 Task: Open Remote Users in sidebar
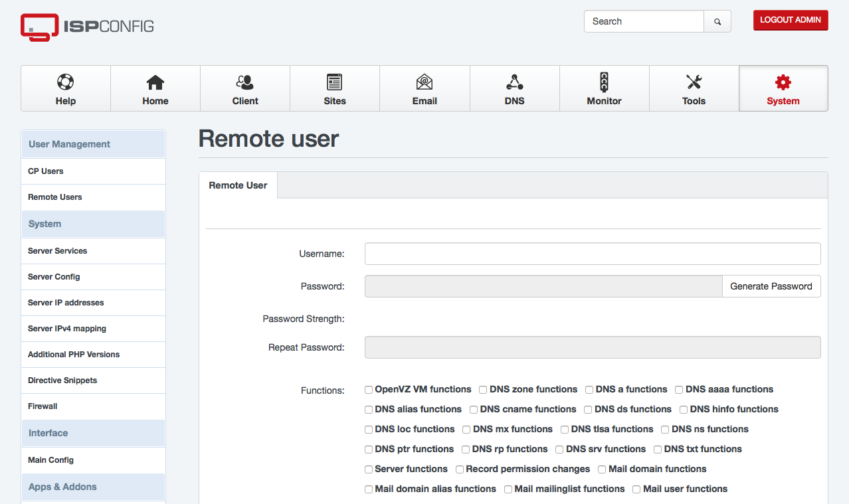point(55,197)
